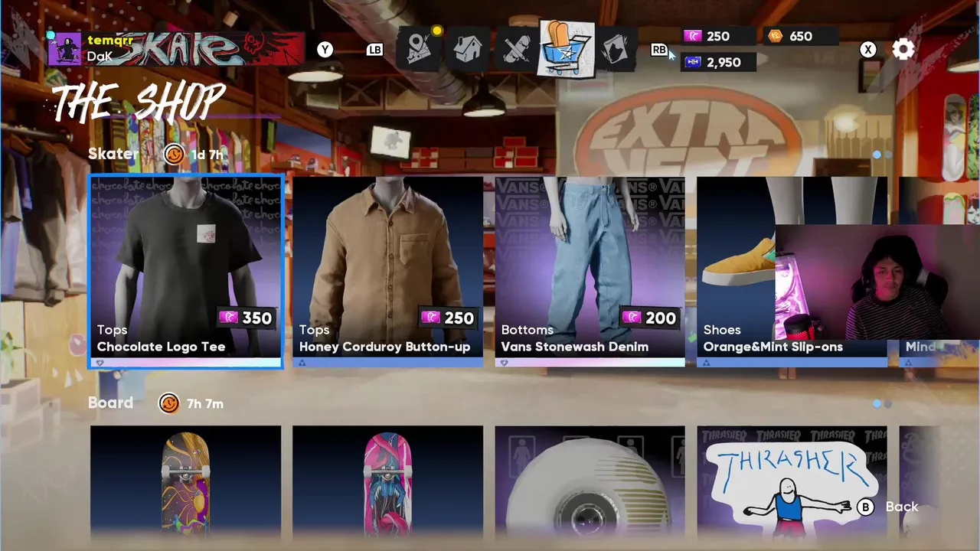980x551 pixels.
Task: Click the Board row page indicator dots
Action: [x=882, y=403]
